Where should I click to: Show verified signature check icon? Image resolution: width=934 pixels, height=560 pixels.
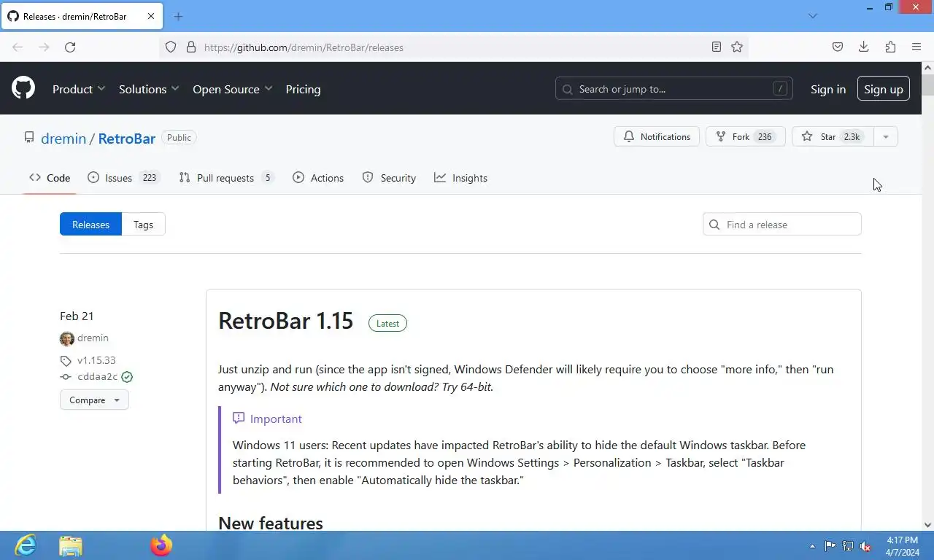pos(127,377)
